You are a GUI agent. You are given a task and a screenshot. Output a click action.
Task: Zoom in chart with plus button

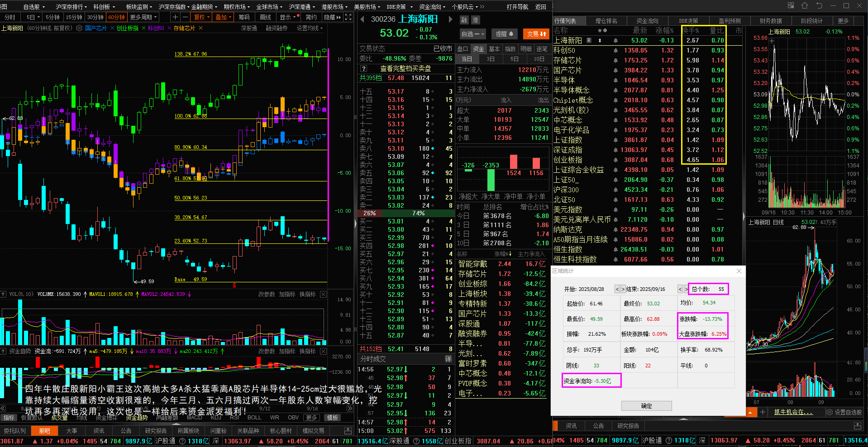(175, 17)
